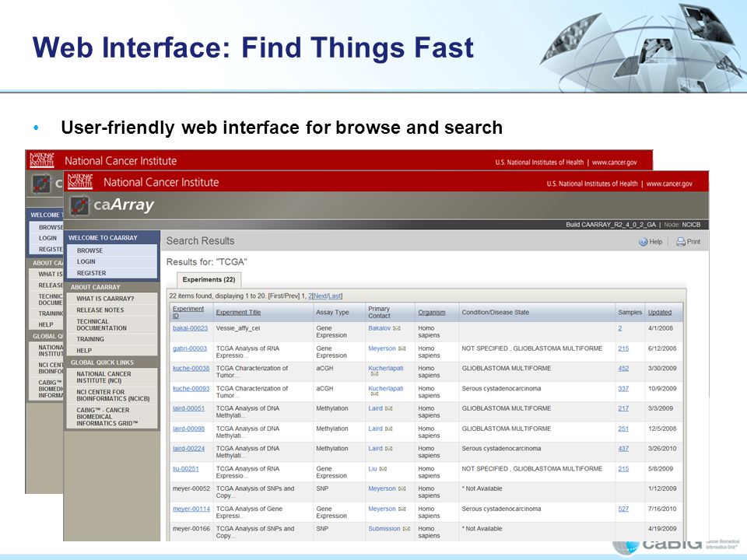Click LOGIN in the back window sidebar
This screenshot has height=560, width=747.
coord(47,238)
